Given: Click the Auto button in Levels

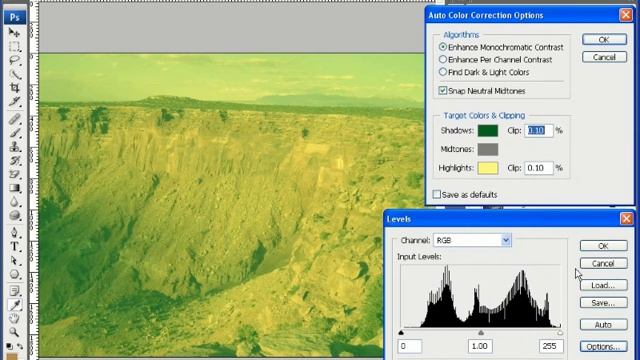Looking at the screenshot, I should pyautogui.click(x=604, y=325).
